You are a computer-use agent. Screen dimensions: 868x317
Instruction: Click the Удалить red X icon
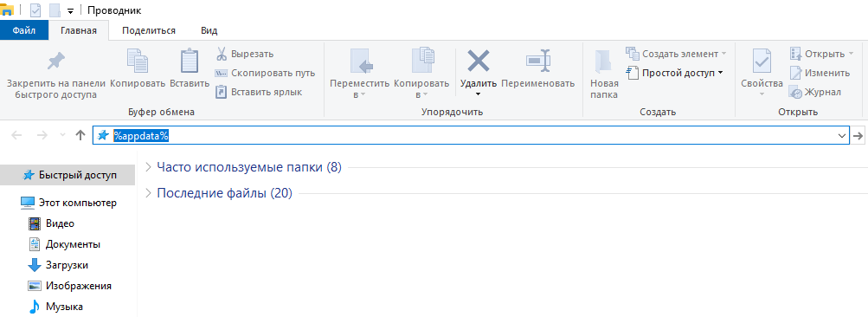[479, 61]
